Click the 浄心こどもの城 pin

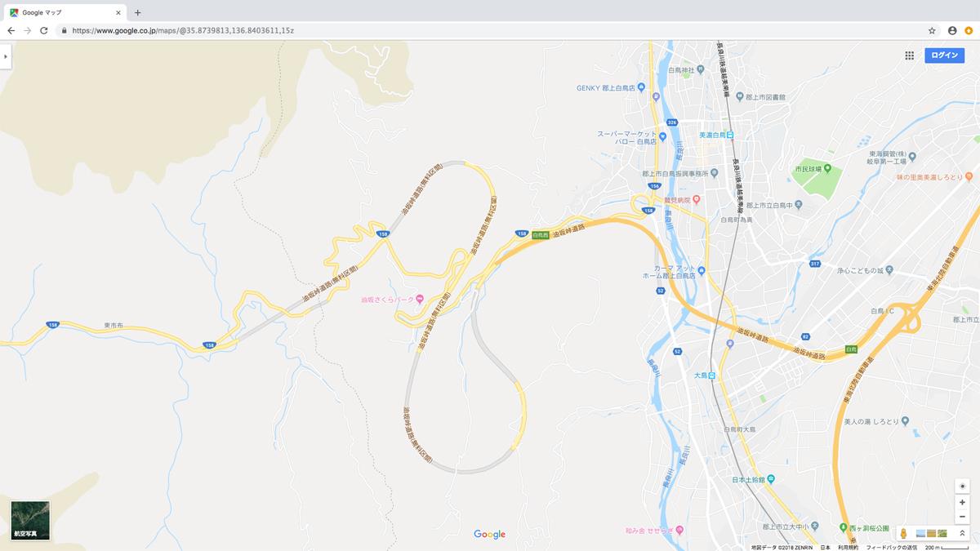[x=890, y=270]
